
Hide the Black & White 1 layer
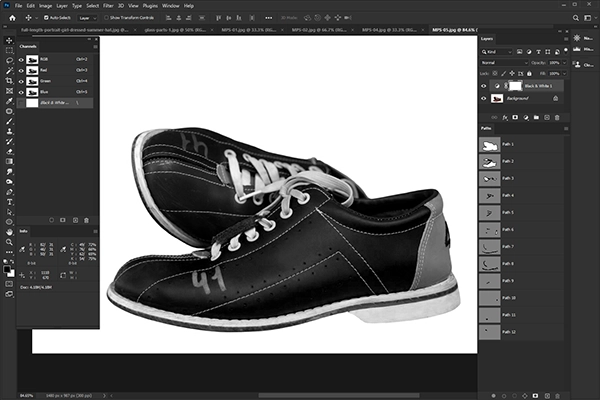484,87
